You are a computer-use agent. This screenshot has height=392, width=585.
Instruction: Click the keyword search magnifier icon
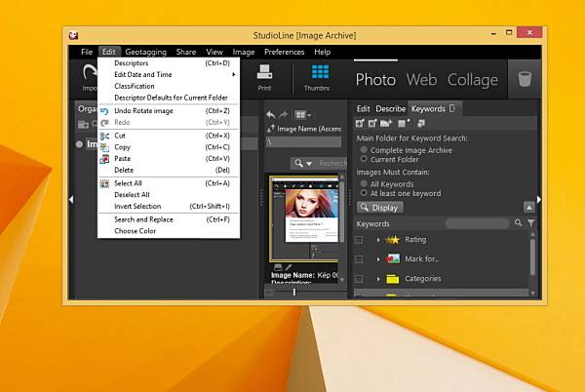pos(518,222)
